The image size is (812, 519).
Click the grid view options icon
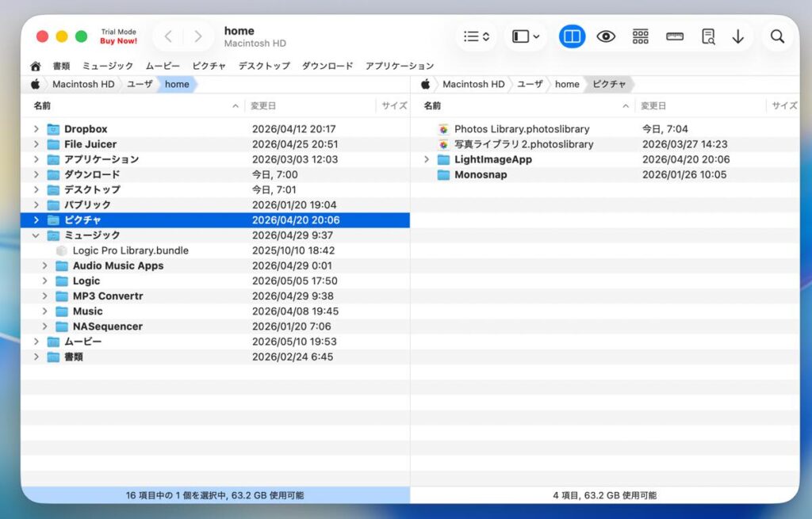click(640, 36)
